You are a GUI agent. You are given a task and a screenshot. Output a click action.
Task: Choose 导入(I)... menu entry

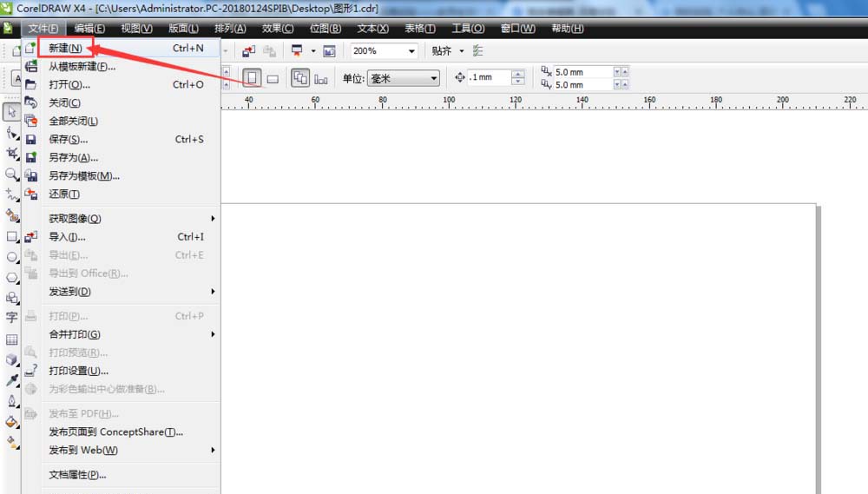coord(121,237)
